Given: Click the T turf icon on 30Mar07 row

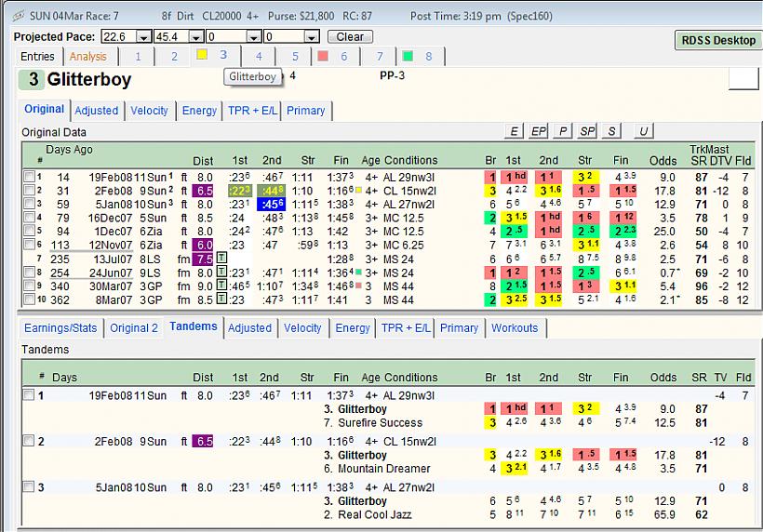Looking at the screenshot, I should (221, 285).
